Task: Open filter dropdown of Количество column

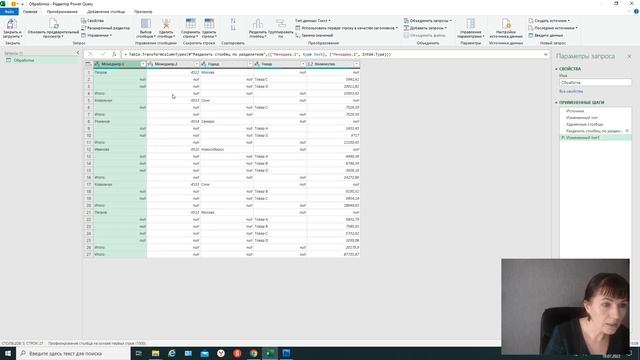Action: click(356, 64)
